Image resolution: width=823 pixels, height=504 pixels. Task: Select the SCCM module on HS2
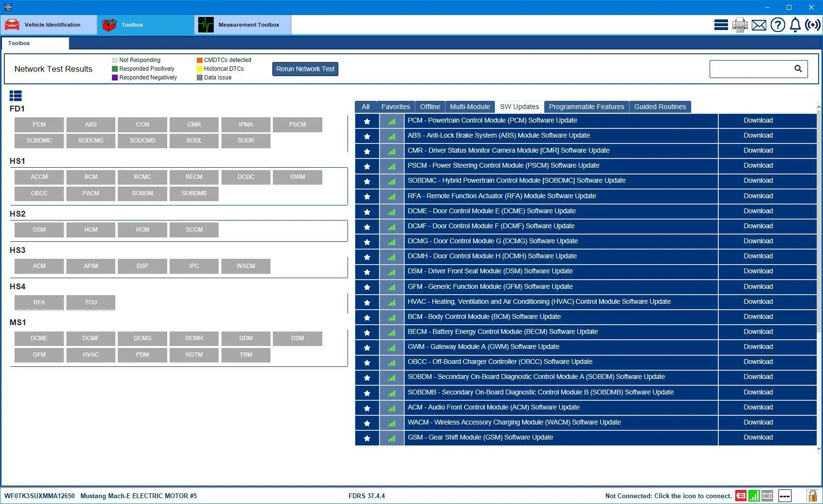pyautogui.click(x=194, y=230)
